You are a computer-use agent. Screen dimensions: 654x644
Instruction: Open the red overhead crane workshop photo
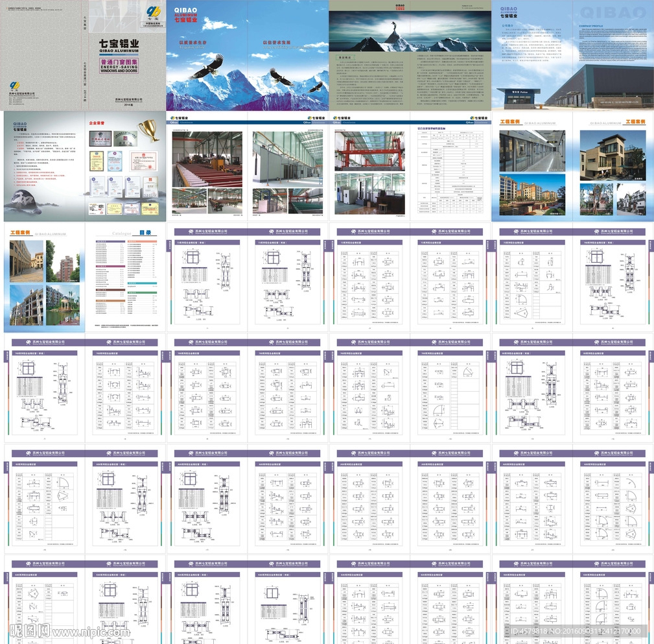[369, 151]
